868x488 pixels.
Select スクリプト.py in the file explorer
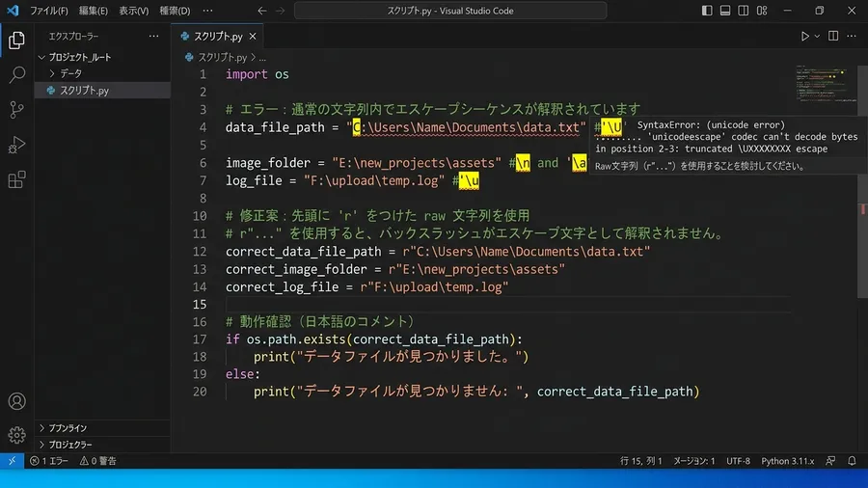tap(84, 91)
